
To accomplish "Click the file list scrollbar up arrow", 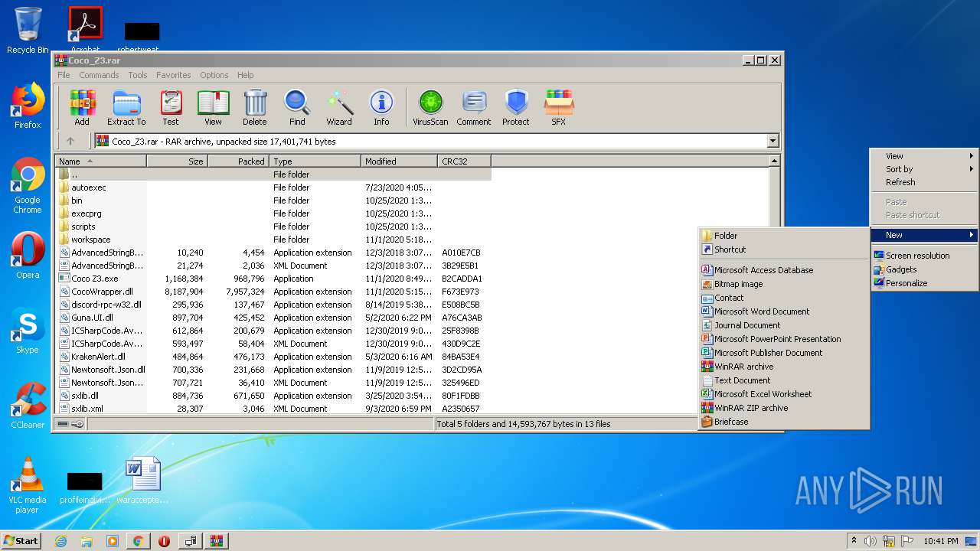I will tap(774, 161).
